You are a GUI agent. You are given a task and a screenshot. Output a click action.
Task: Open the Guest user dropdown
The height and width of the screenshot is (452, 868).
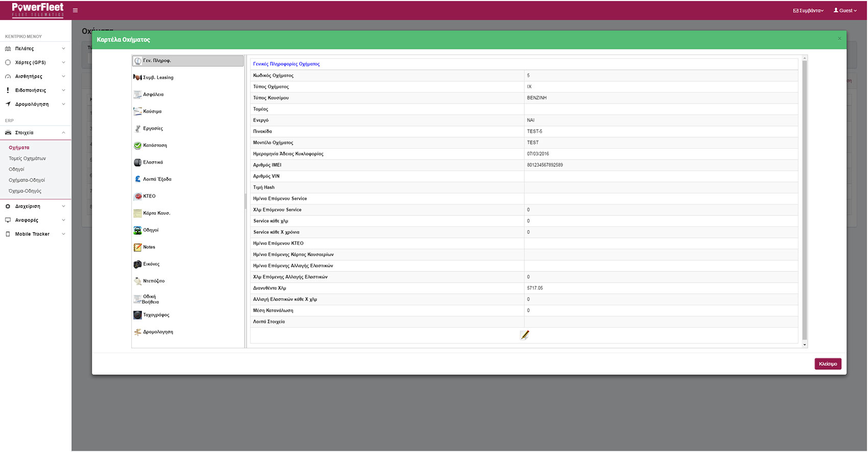coord(845,10)
